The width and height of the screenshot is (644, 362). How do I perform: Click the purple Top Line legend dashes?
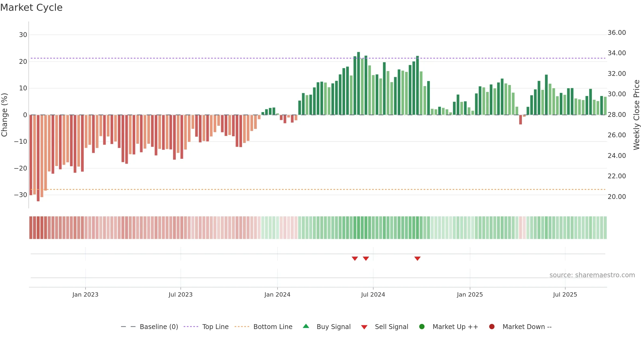pyautogui.click(x=191, y=327)
